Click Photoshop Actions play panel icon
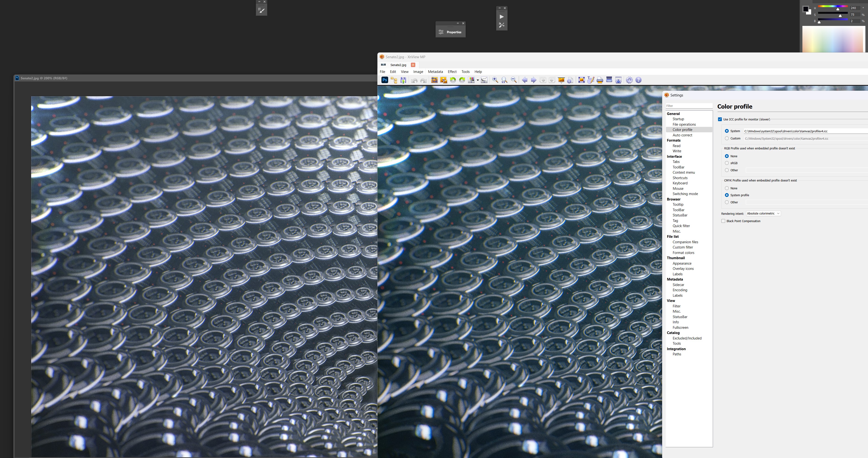The height and width of the screenshot is (458, 868). (502, 17)
